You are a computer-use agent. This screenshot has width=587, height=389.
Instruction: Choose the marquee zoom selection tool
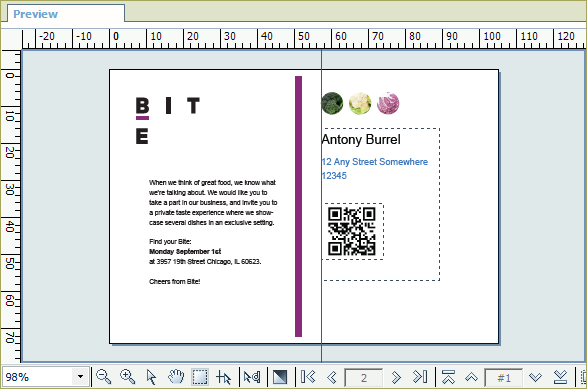pos(200,377)
